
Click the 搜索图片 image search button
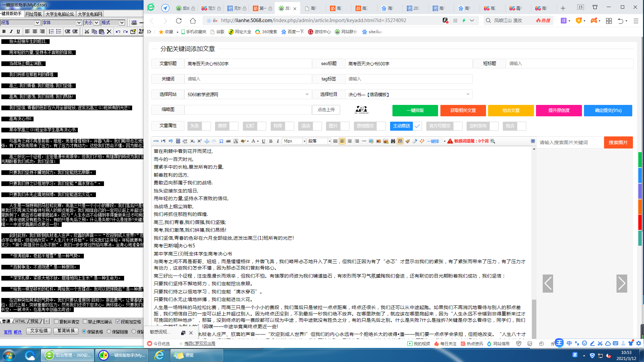click(618, 142)
